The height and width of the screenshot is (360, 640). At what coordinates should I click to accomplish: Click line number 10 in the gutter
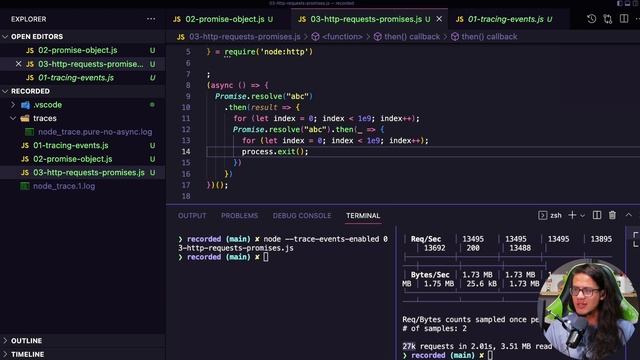point(186,107)
